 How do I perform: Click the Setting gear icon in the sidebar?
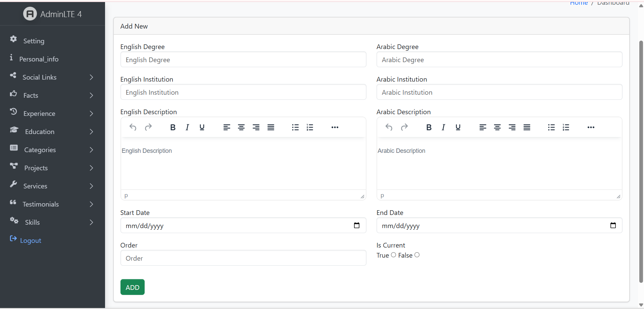13,39
